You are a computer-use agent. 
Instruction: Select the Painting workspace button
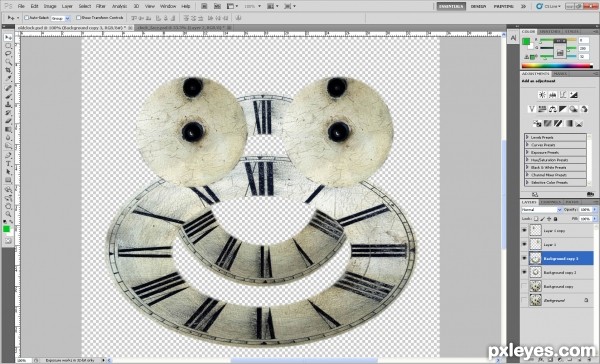pos(503,7)
